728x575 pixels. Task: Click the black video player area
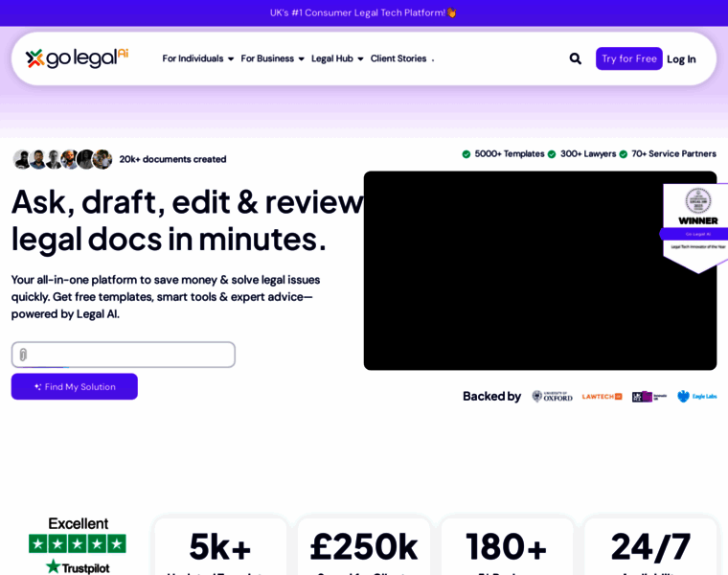tap(540, 270)
